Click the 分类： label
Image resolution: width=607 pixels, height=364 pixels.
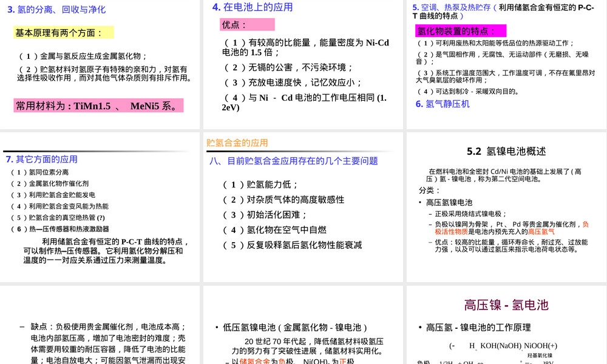click(429, 190)
